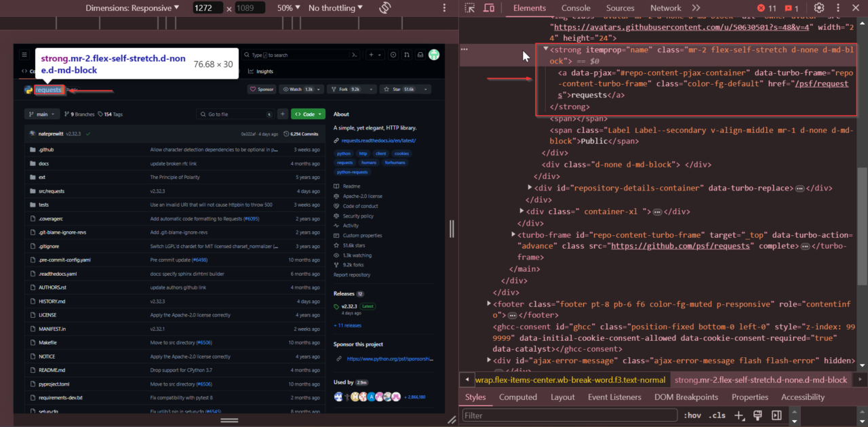Image resolution: width=868 pixels, height=427 pixels.
Task: Click the red errors count badge
Action: point(768,8)
